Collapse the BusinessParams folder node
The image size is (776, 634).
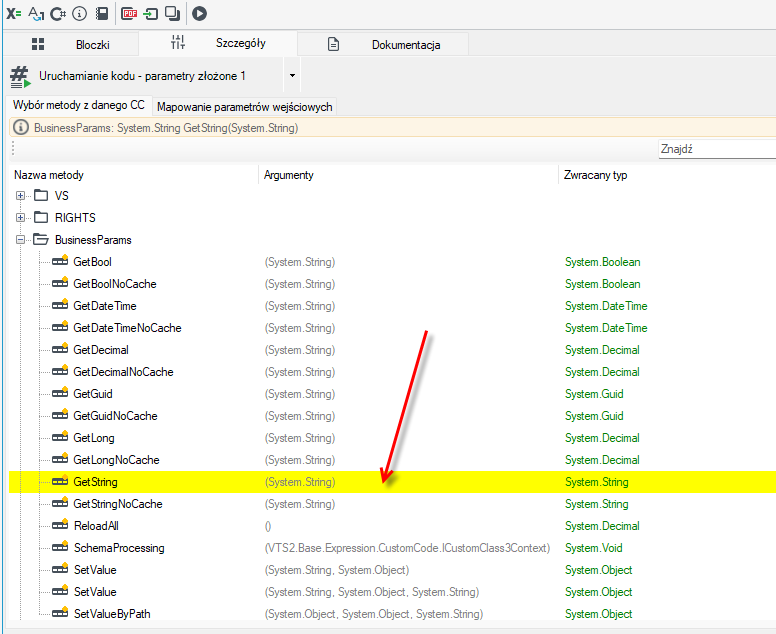tap(20, 240)
